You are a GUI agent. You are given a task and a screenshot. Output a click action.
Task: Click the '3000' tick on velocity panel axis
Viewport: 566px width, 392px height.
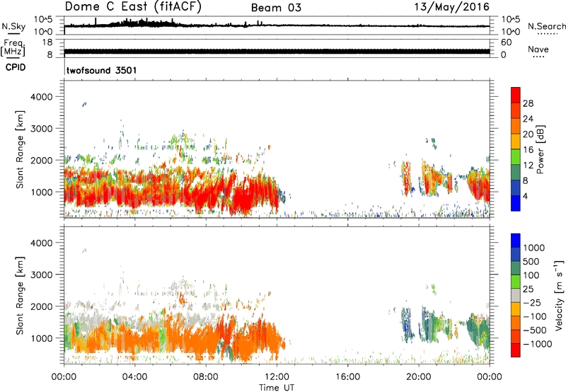click(41, 275)
